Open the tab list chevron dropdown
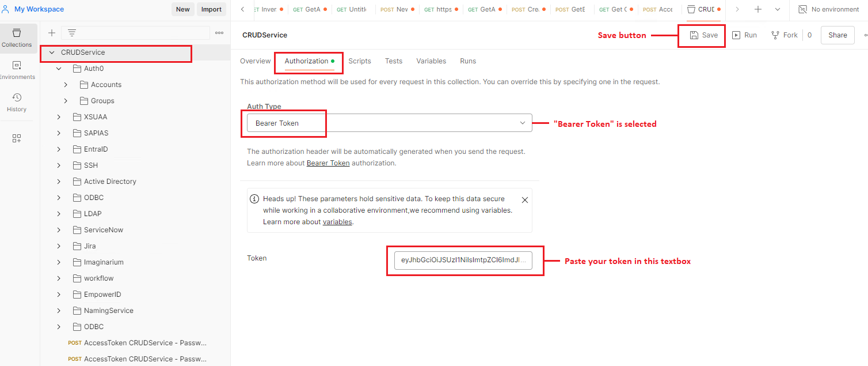The image size is (868, 366). click(778, 9)
